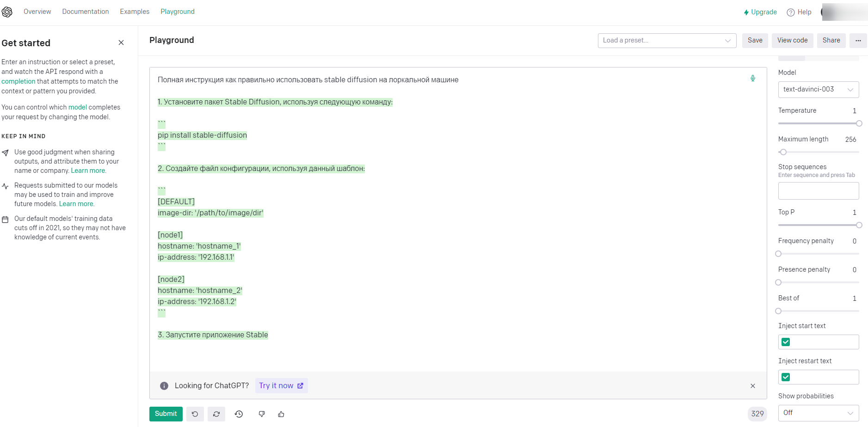The width and height of the screenshot is (868, 427).
Task: Click the thumbs up icon
Action: (x=281, y=414)
